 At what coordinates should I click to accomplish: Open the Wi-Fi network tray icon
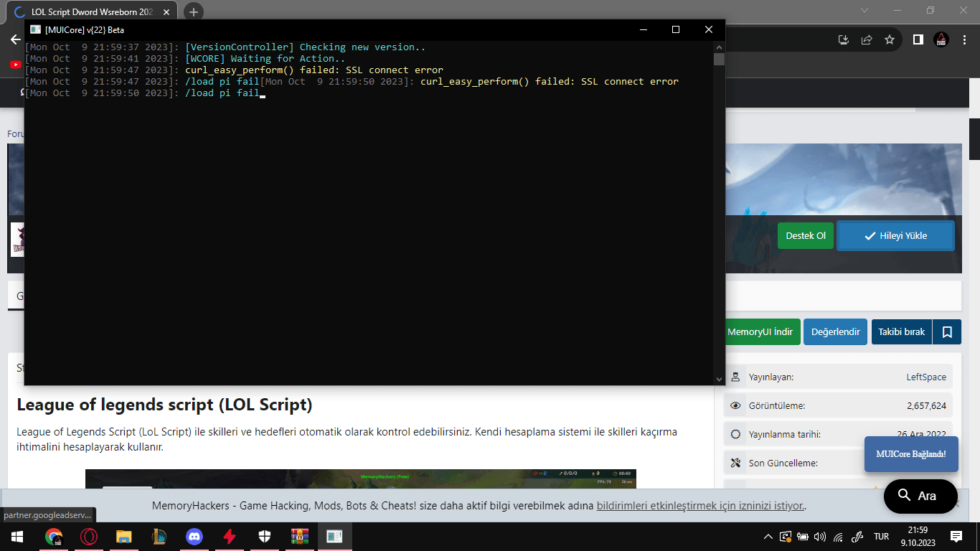(x=838, y=536)
